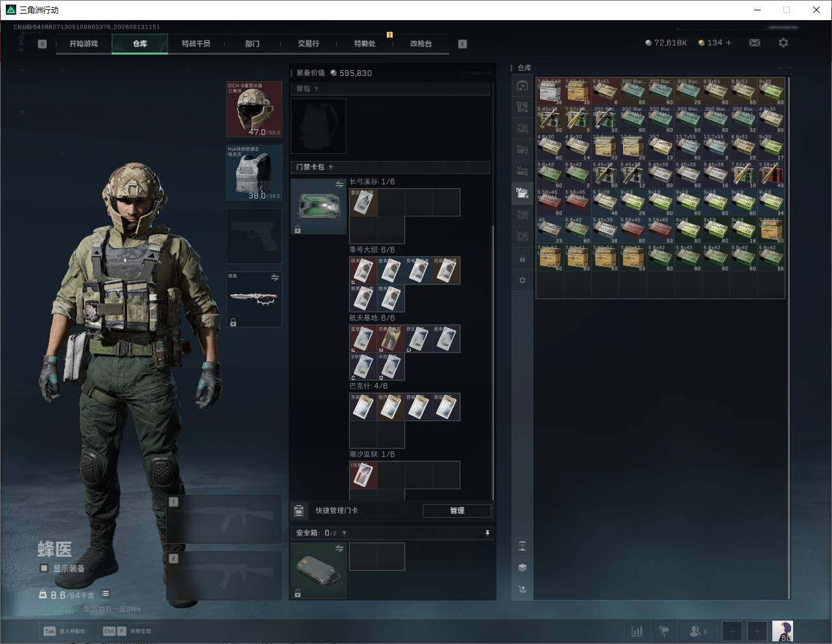Open the settings gear in top bar
The width and height of the screenshot is (832, 644).
(783, 43)
